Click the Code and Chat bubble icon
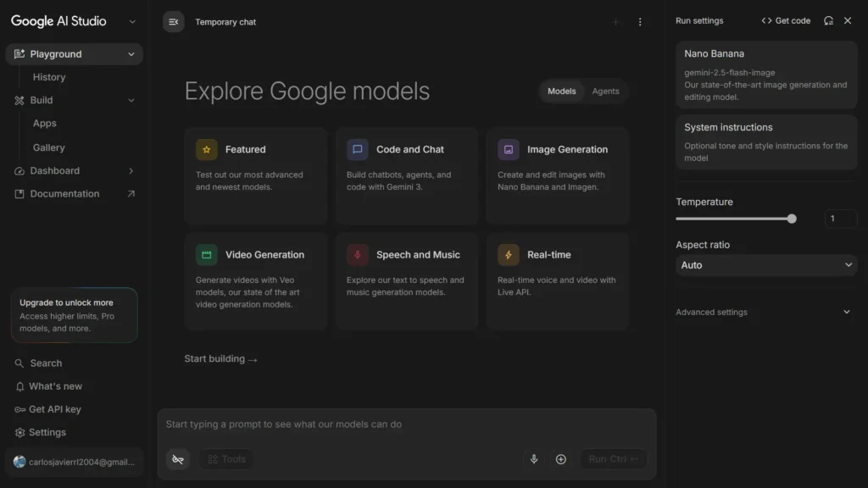The image size is (868, 488). pyautogui.click(x=358, y=149)
